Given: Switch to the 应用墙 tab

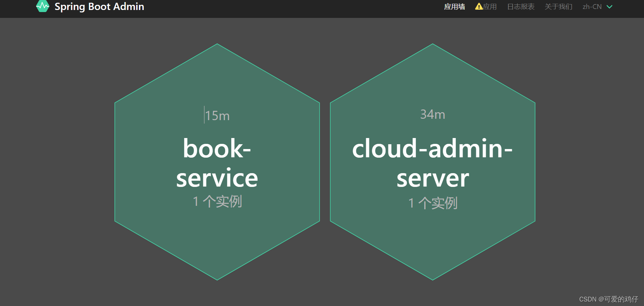Looking at the screenshot, I should pos(454,7).
